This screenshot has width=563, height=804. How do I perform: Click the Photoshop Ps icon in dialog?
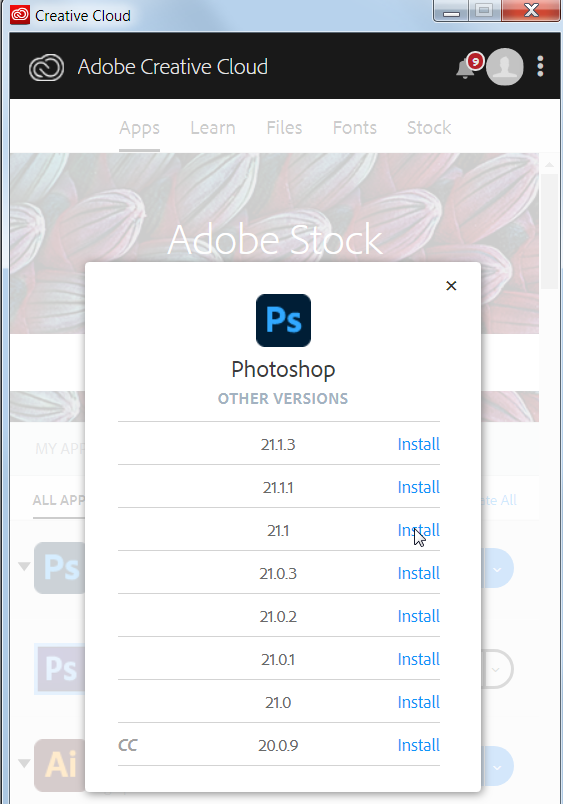[283, 320]
